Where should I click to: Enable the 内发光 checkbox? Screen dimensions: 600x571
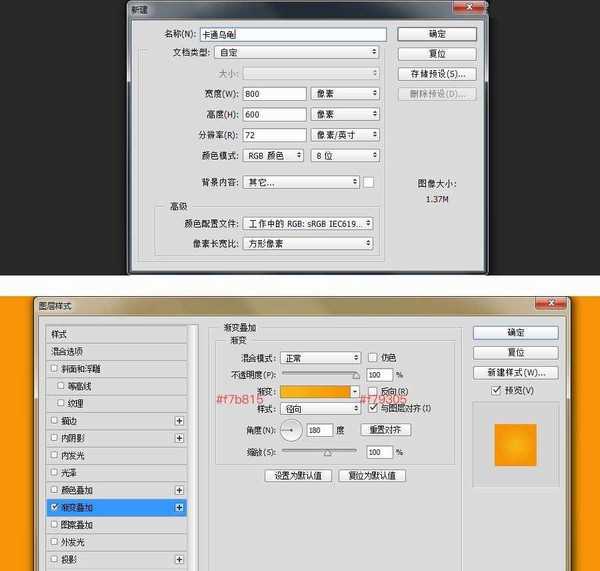[x=54, y=455]
